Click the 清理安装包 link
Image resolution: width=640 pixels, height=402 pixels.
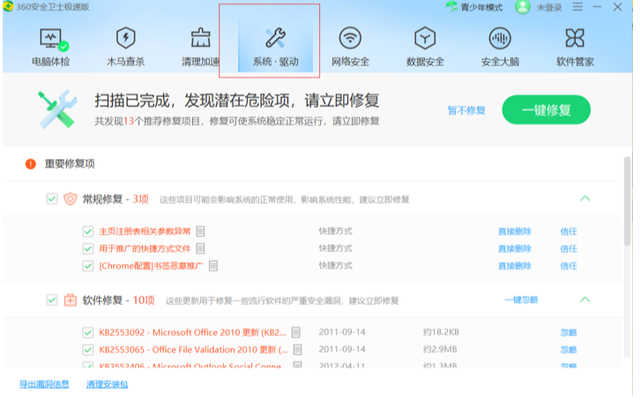(107, 384)
